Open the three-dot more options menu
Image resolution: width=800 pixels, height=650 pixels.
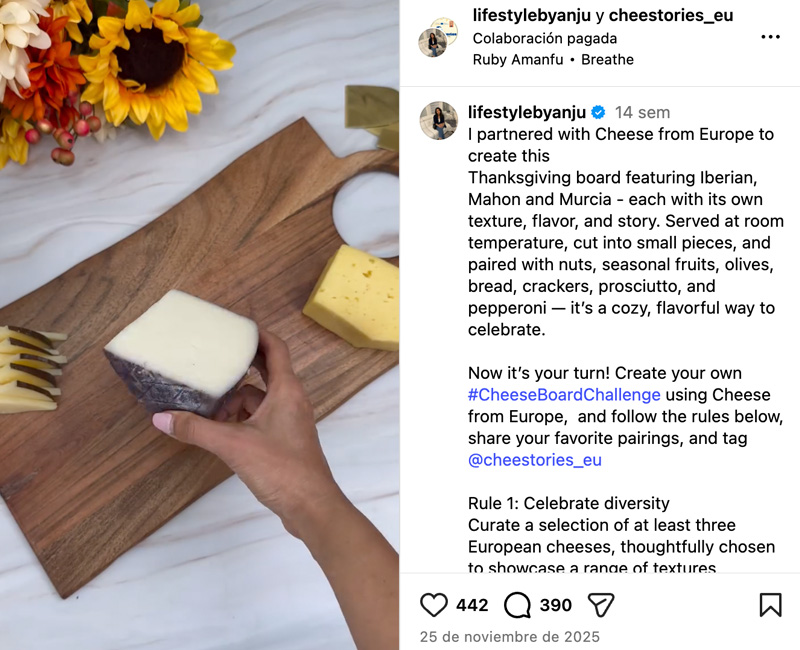(x=770, y=37)
